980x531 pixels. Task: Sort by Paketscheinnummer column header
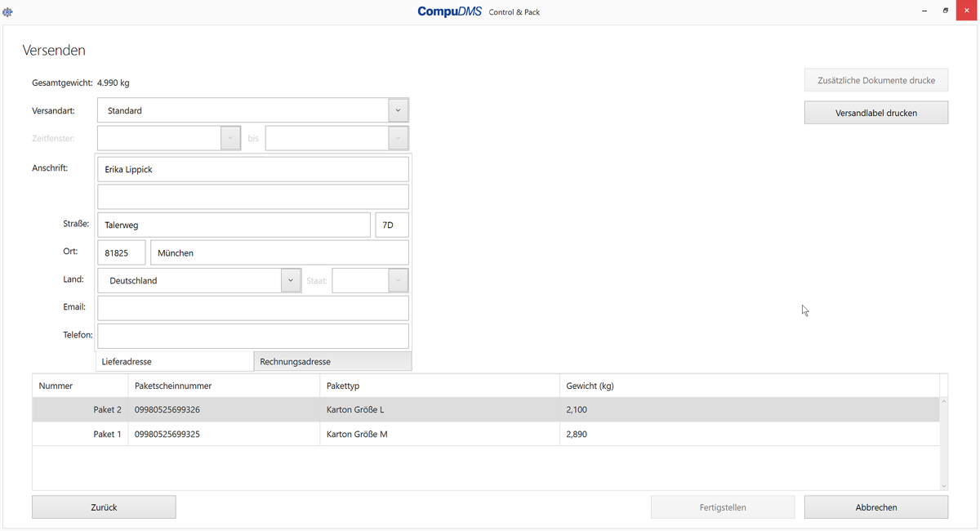click(x=224, y=386)
